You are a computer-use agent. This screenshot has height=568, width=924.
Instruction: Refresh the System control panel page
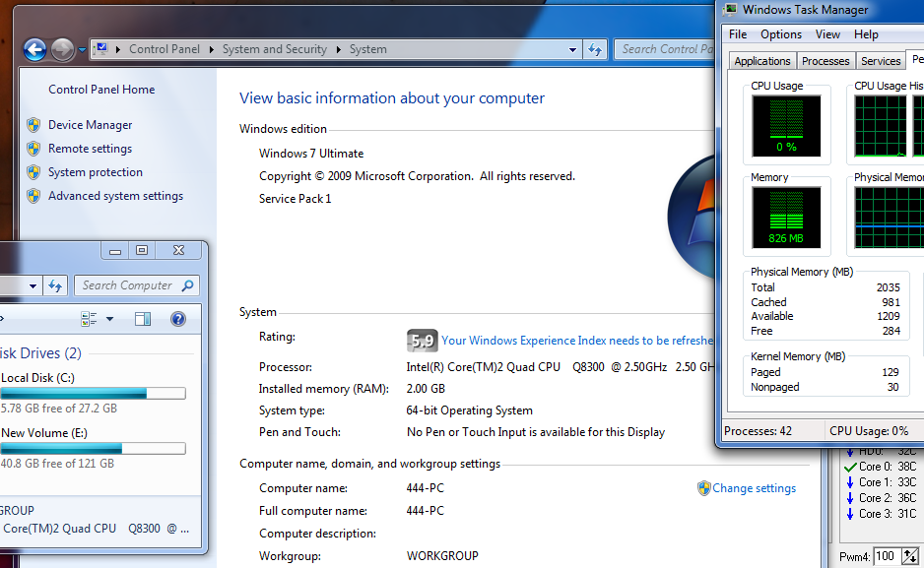[x=595, y=50]
